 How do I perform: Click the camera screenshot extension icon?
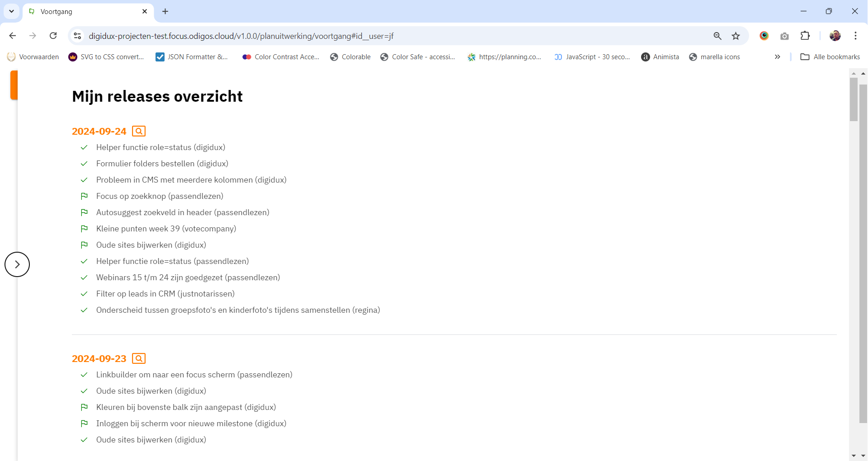785,36
